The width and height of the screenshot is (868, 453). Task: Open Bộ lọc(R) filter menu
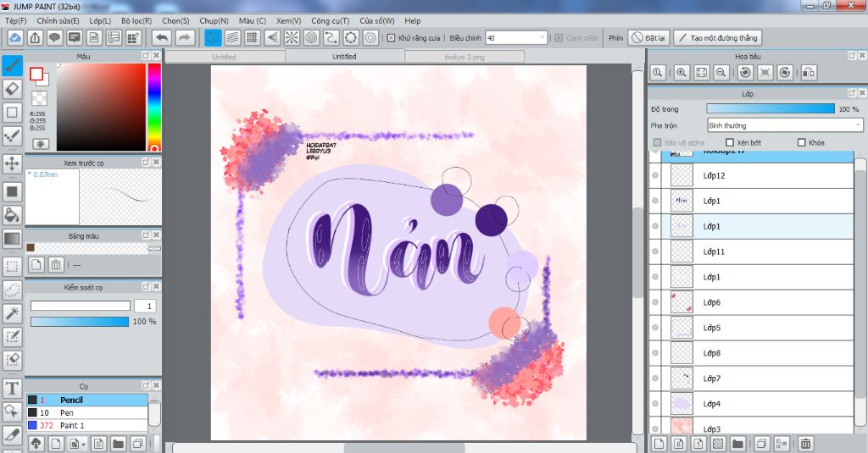pos(136,20)
